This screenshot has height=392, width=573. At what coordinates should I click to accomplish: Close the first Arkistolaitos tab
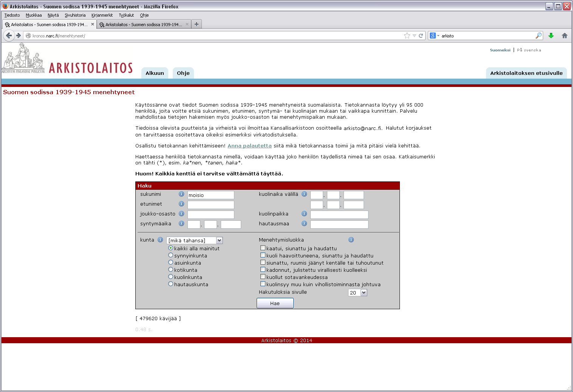click(x=93, y=24)
